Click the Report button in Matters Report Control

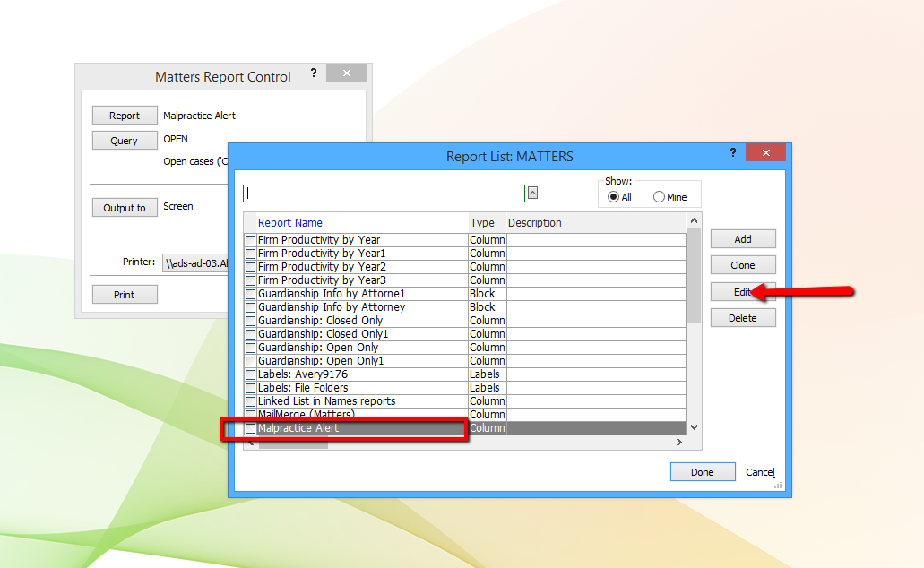pos(125,116)
